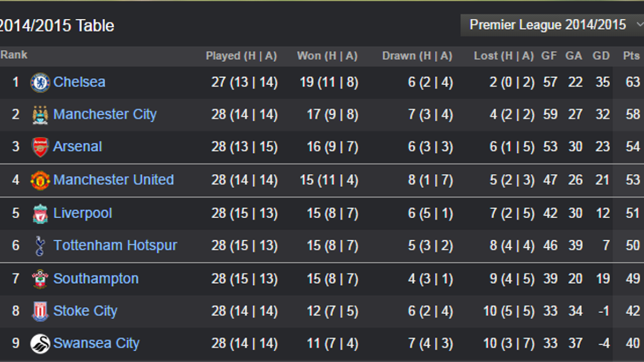
Task: Open the Liverpool team page link
Action: (x=82, y=213)
